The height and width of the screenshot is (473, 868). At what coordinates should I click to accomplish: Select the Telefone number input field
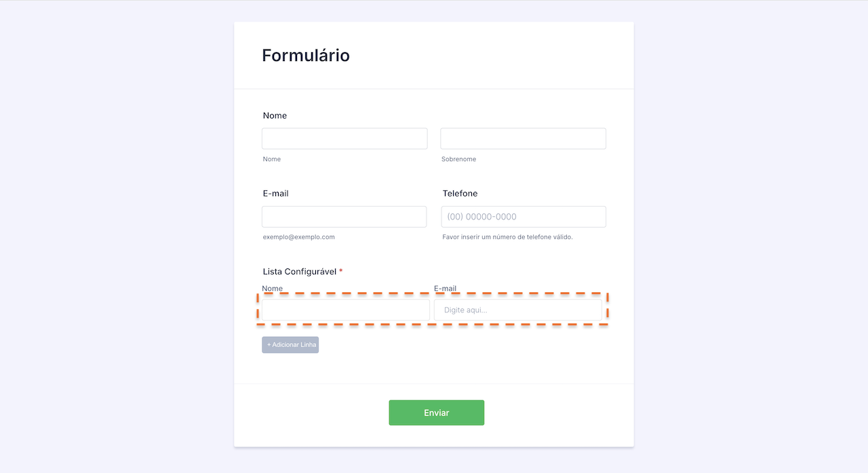524,217
